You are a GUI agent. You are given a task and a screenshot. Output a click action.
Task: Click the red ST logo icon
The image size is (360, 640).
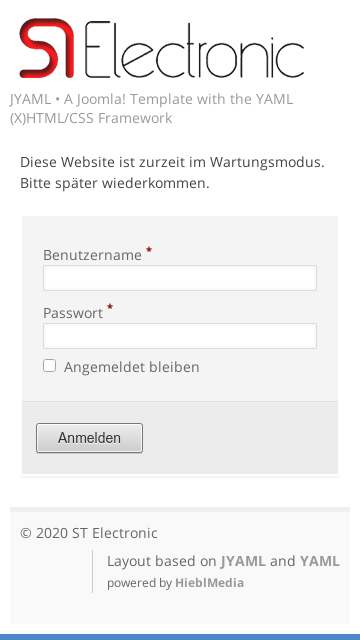click(47, 48)
